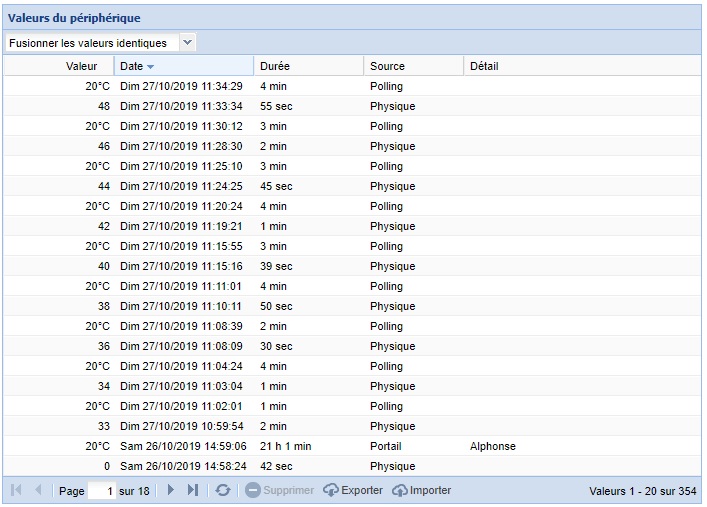
Task: Refresh the values list
Action: pos(223,490)
